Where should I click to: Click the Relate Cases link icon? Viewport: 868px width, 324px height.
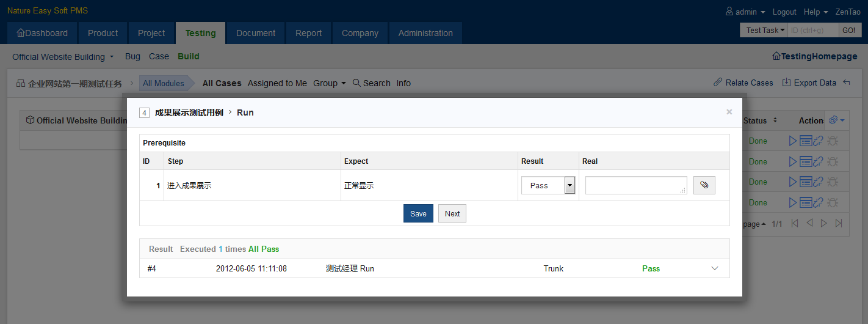pyautogui.click(x=718, y=83)
